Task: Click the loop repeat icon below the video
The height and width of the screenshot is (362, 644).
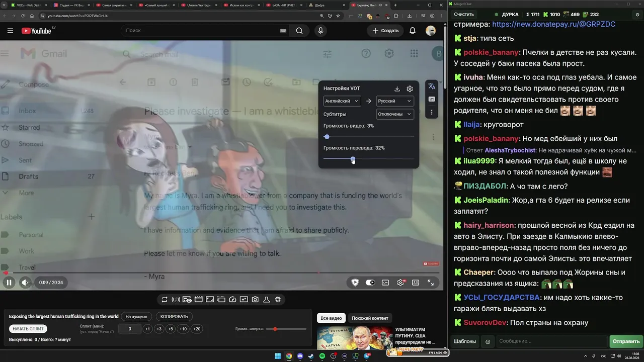Action: [165, 300]
